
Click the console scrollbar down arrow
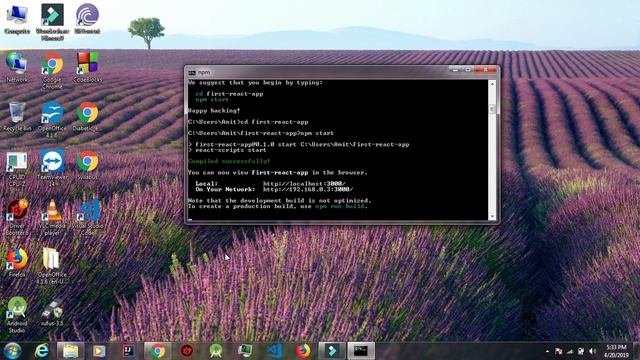492,216
